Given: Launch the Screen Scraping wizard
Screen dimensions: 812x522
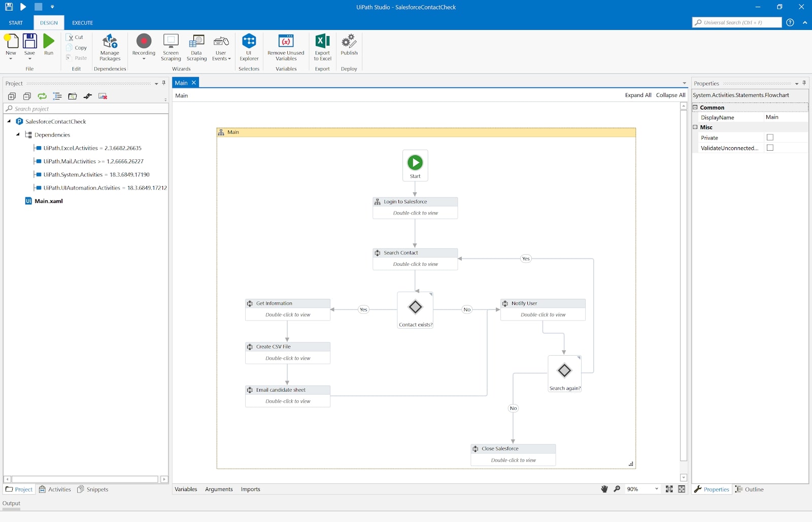Looking at the screenshot, I should click(x=171, y=48).
